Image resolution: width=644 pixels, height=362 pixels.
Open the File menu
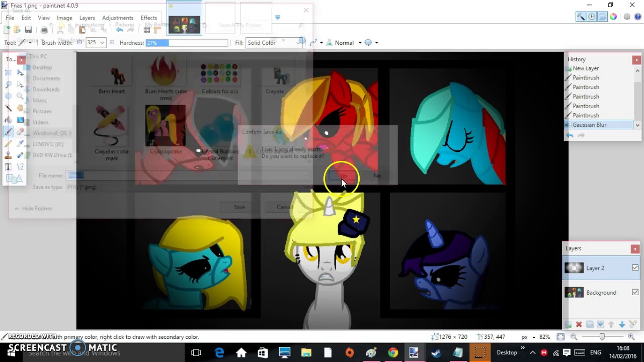[10, 18]
